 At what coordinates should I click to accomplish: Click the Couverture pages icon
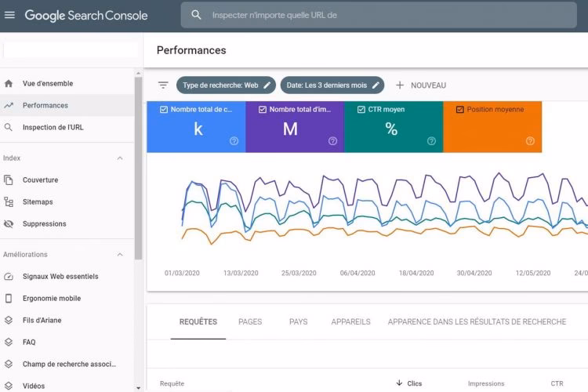(9, 180)
